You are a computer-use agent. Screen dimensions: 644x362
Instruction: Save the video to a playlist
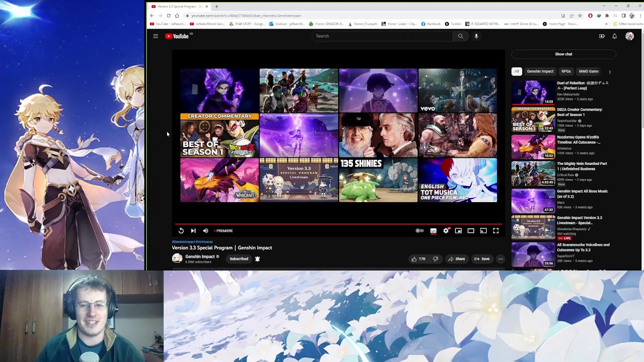(x=481, y=259)
